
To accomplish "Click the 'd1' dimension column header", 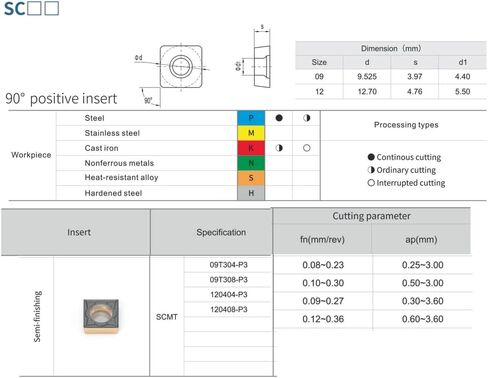I will (463, 62).
